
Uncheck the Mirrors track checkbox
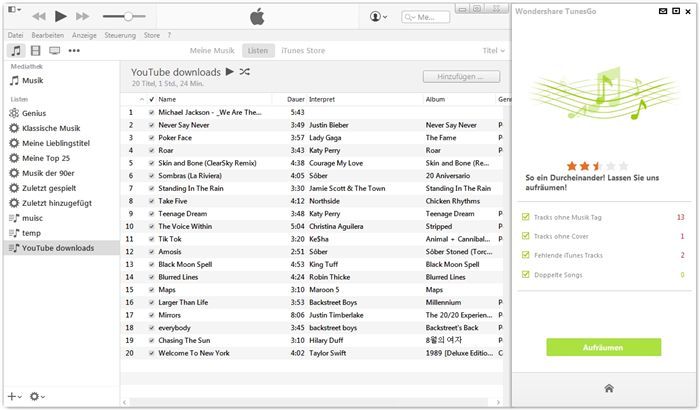[151, 315]
